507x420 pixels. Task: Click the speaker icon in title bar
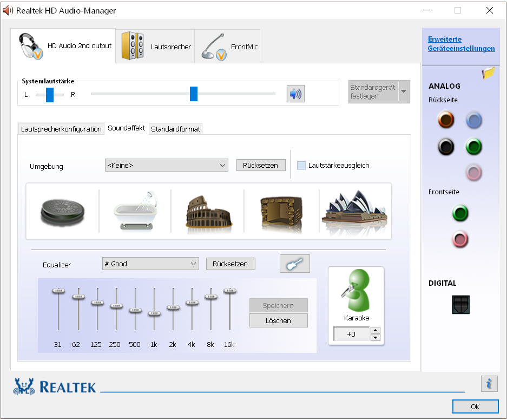click(8, 11)
